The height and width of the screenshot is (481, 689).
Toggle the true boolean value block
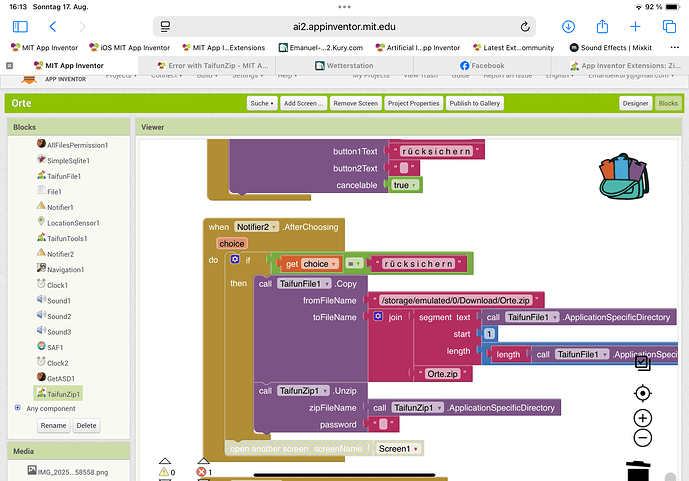pyautogui.click(x=404, y=185)
